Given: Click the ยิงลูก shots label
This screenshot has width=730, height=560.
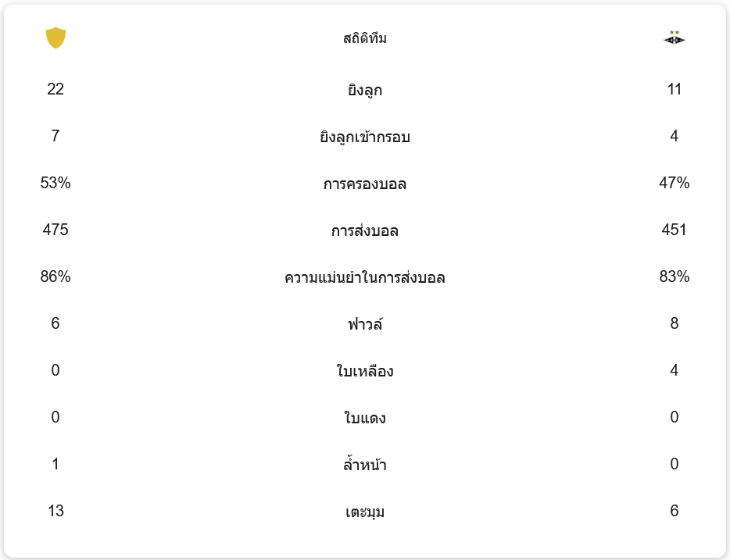Looking at the screenshot, I should [x=364, y=90].
